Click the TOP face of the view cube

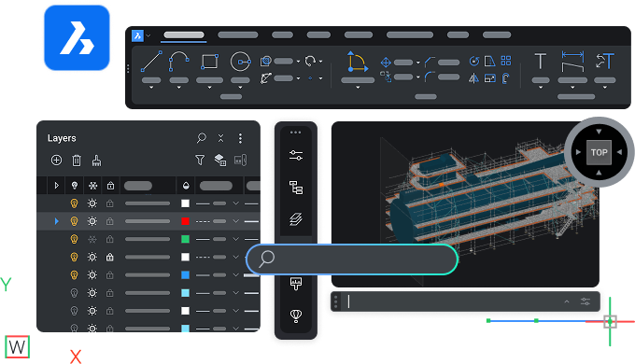(x=599, y=152)
